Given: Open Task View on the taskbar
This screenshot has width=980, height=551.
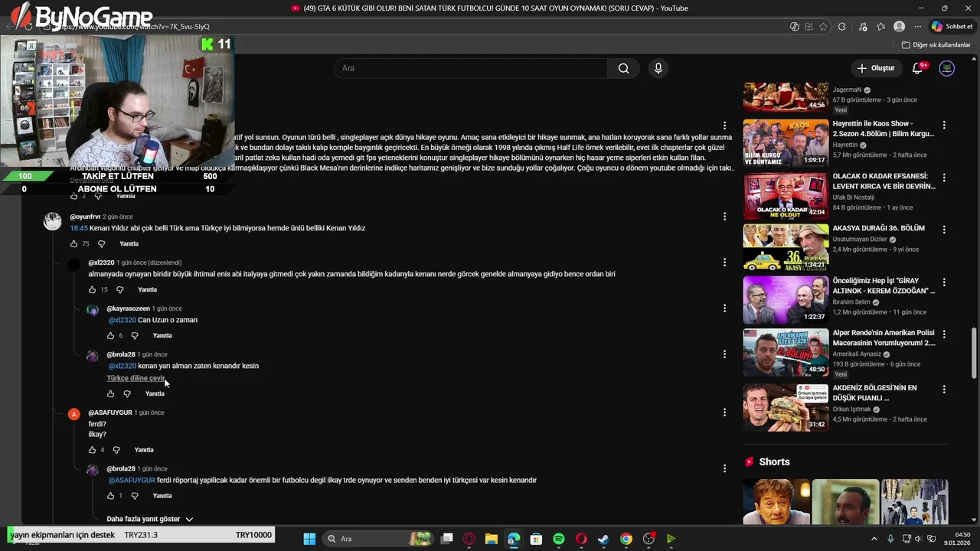Looking at the screenshot, I should (447, 539).
